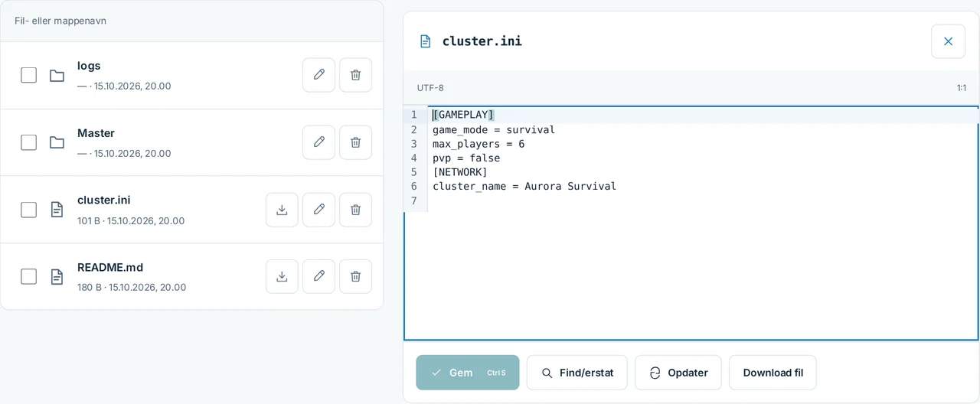Click the 101 B file size text
Image resolution: width=980 pixels, height=404 pixels.
(89, 220)
